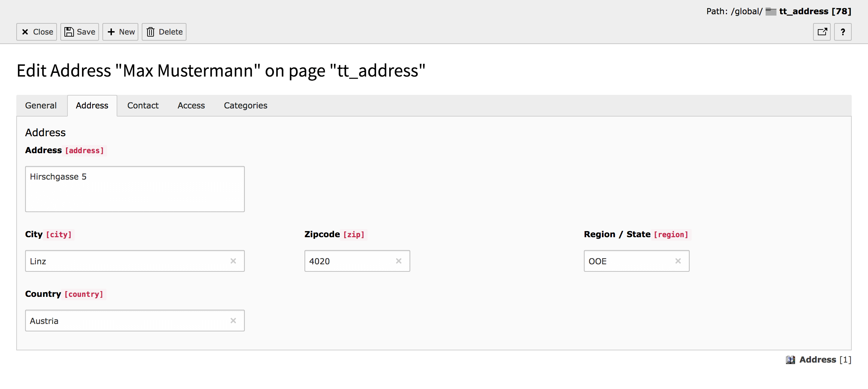This screenshot has width=868, height=389.
Task: Clear the Region field using X icon
Action: (678, 261)
